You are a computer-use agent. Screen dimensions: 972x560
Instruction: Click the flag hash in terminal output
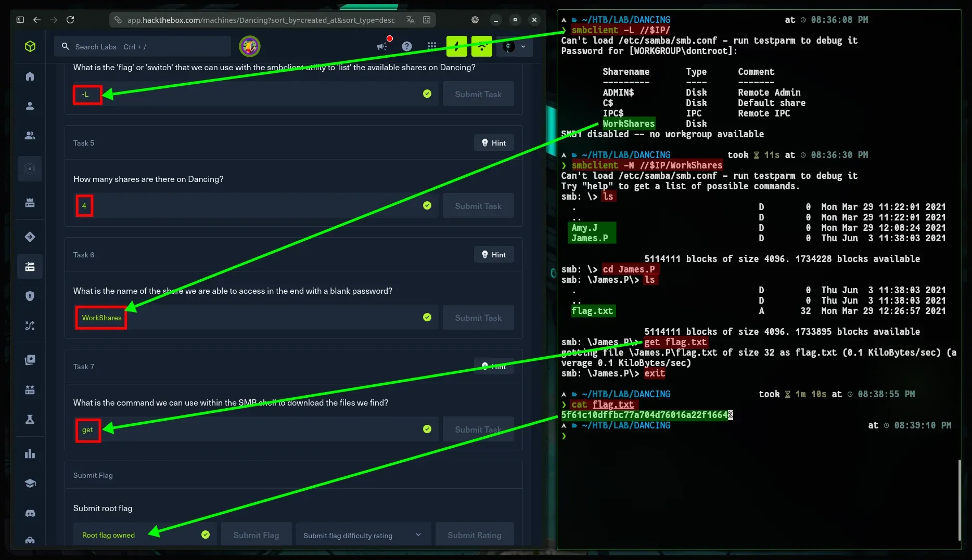(x=644, y=415)
